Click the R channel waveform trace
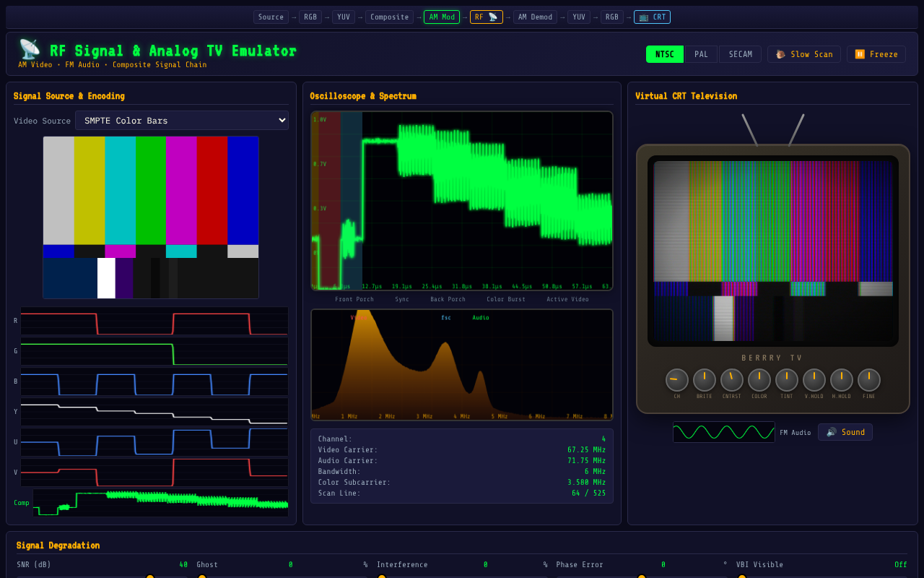 154,321
